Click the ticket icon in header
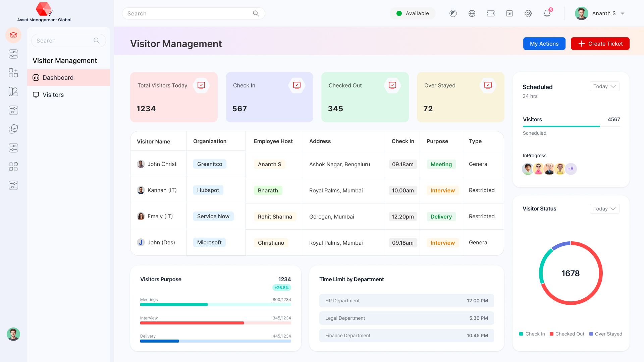Image resolution: width=644 pixels, height=362 pixels. pyautogui.click(x=490, y=13)
